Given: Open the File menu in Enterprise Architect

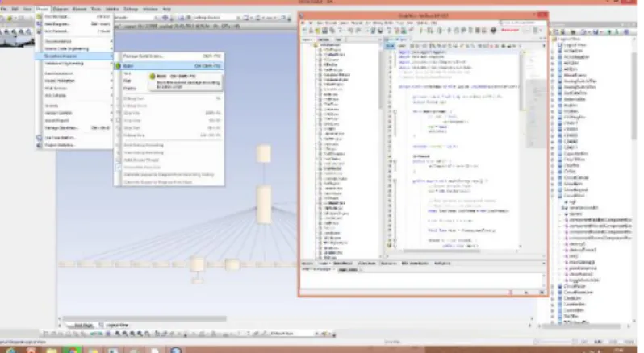Looking at the screenshot, I should [x=4, y=9].
